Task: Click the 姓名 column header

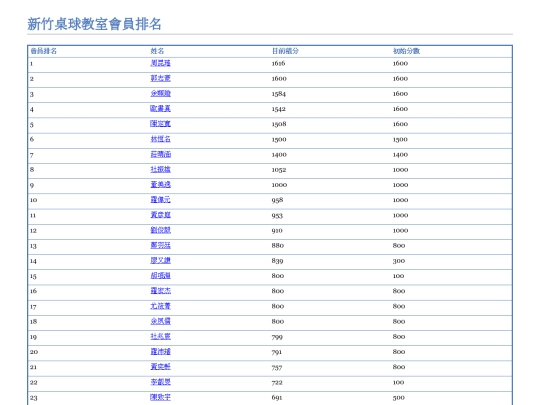Action: click(x=157, y=51)
